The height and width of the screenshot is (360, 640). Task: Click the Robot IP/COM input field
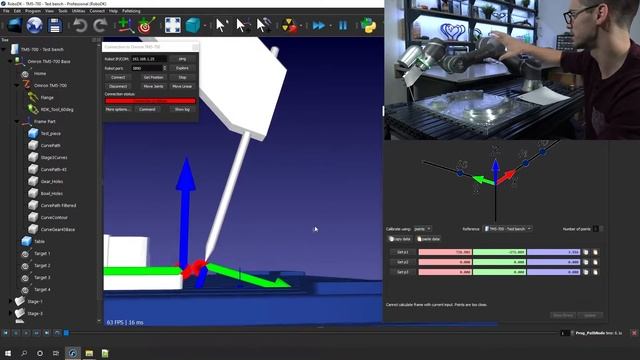pyautogui.click(x=149, y=59)
